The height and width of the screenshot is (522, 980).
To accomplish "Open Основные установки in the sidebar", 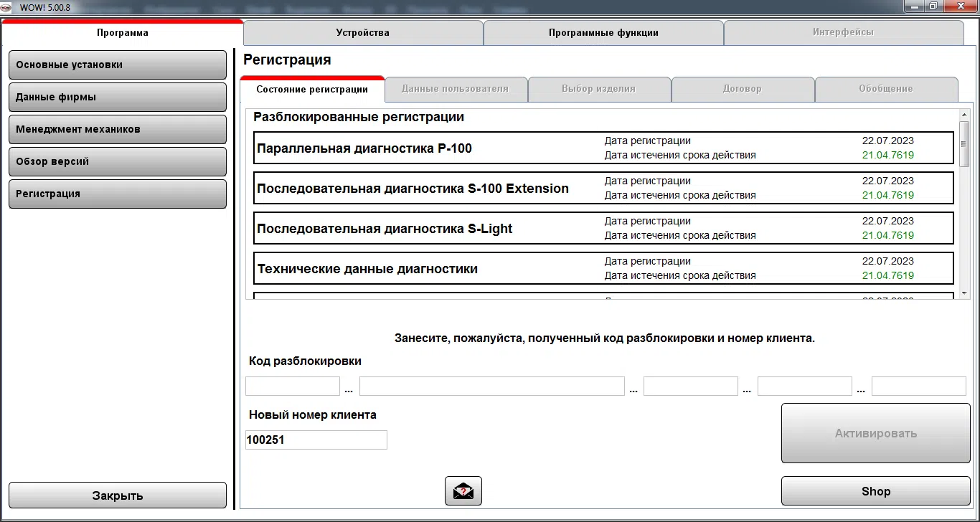I will 117,65.
